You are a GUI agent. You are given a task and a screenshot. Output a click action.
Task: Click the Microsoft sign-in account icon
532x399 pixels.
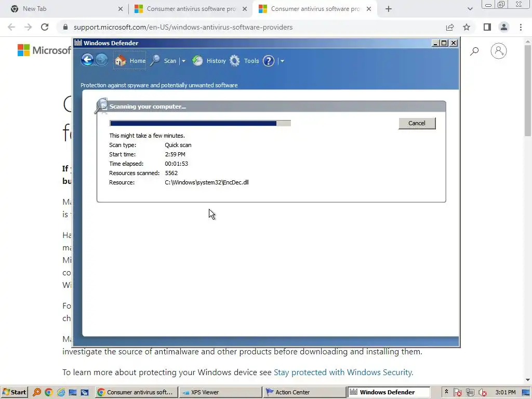click(498, 51)
